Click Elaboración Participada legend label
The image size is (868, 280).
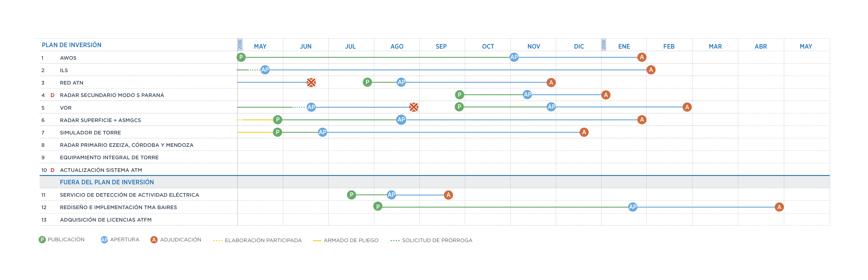click(263, 240)
